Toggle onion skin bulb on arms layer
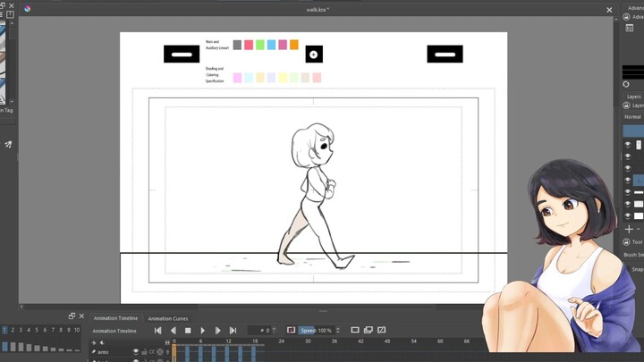The image size is (644, 362). coord(167,352)
